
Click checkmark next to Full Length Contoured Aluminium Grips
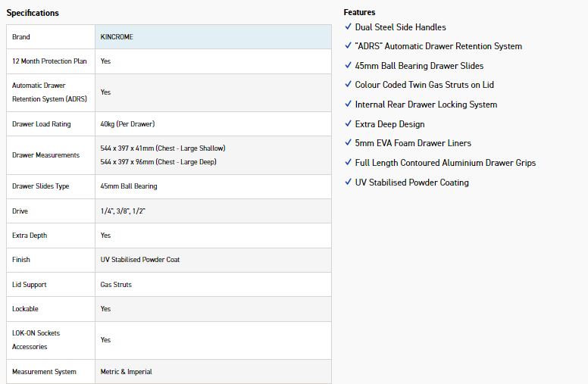point(348,163)
